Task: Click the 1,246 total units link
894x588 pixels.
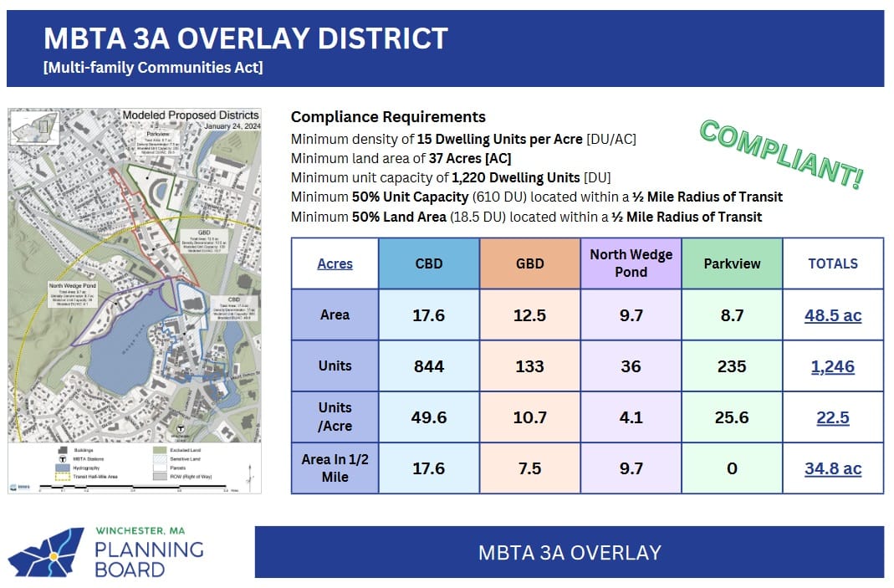Action: pyautogui.click(x=833, y=366)
